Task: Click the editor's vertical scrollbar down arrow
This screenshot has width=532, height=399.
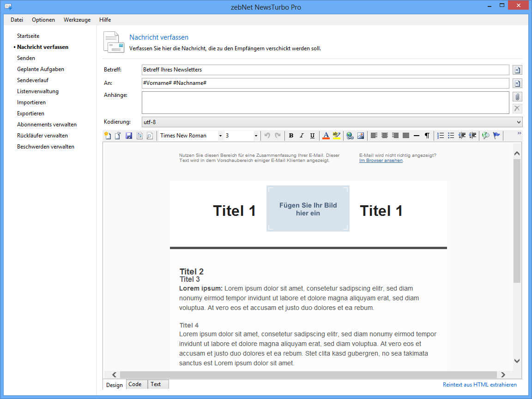Action: pyautogui.click(x=517, y=361)
